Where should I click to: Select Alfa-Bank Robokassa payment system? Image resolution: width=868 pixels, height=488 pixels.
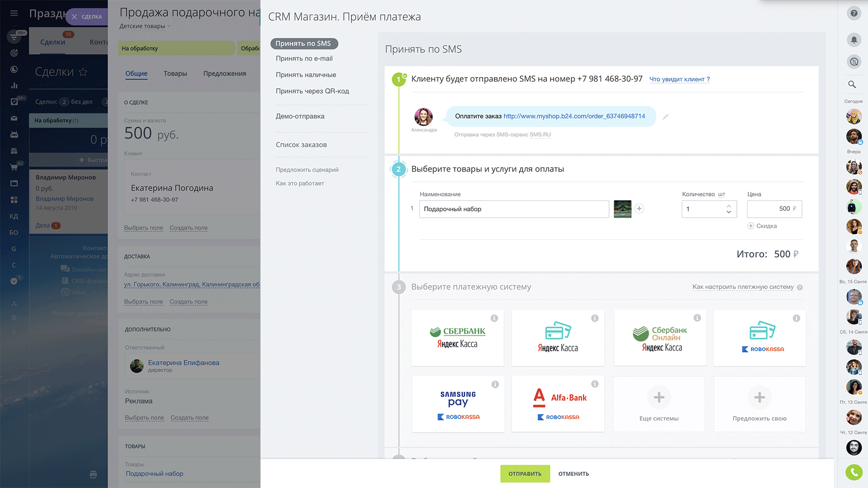click(557, 404)
